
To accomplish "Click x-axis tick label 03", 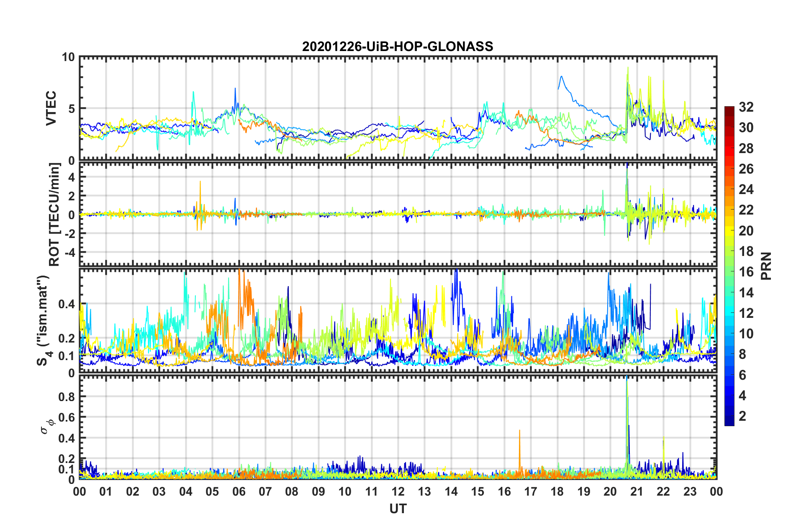I will tap(159, 491).
